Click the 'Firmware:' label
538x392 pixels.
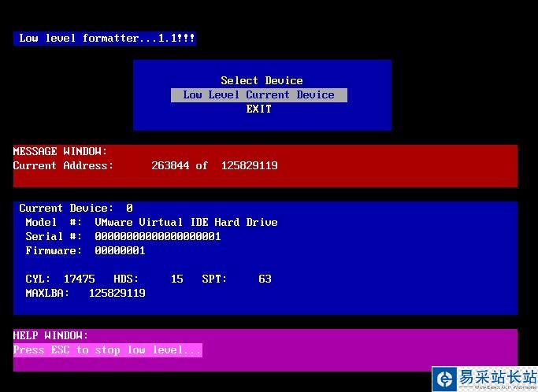[x=54, y=250]
